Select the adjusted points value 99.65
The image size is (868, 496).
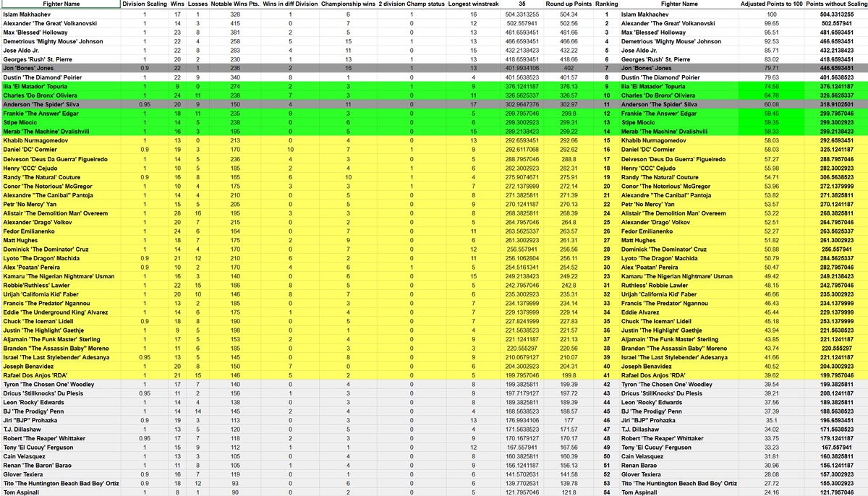click(x=770, y=23)
